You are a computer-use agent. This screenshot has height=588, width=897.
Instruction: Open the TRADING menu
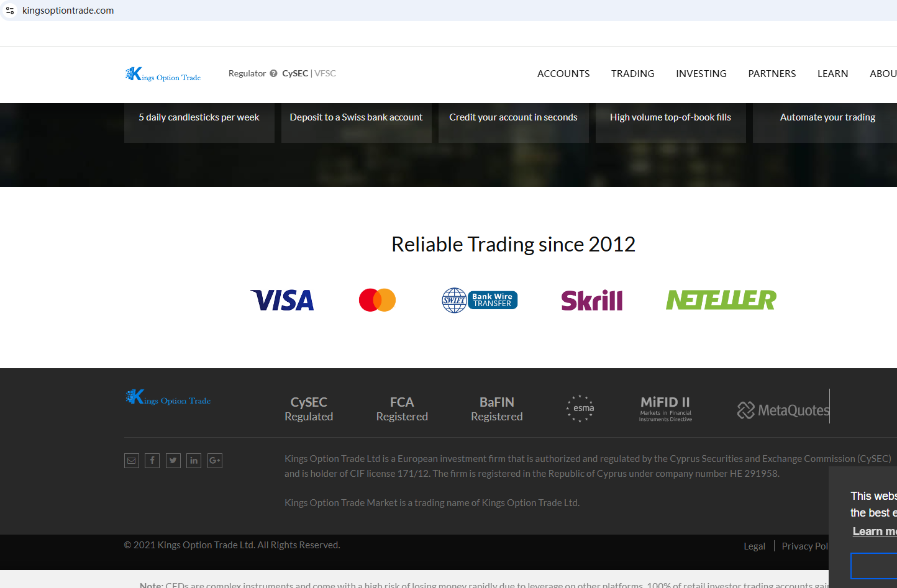tap(633, 74)
